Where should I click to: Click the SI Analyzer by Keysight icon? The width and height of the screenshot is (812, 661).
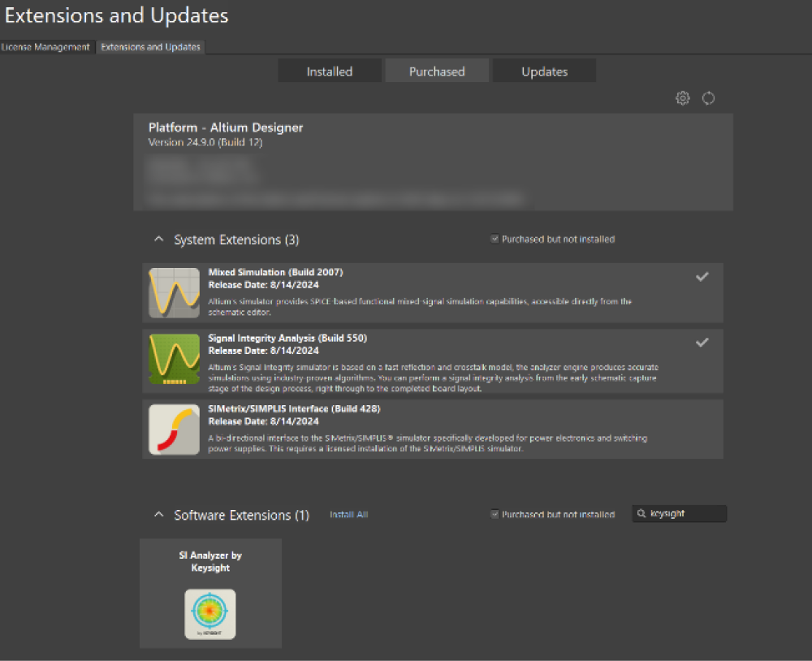tap(210, 614)
